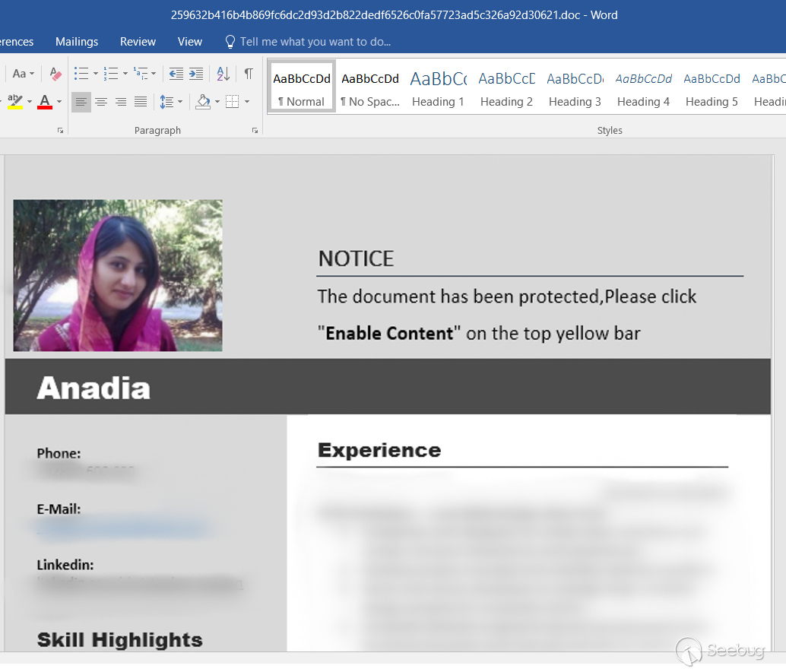Open the Borders dropdown arrow
The image size is (786, 672).
[x=247, y=102]
